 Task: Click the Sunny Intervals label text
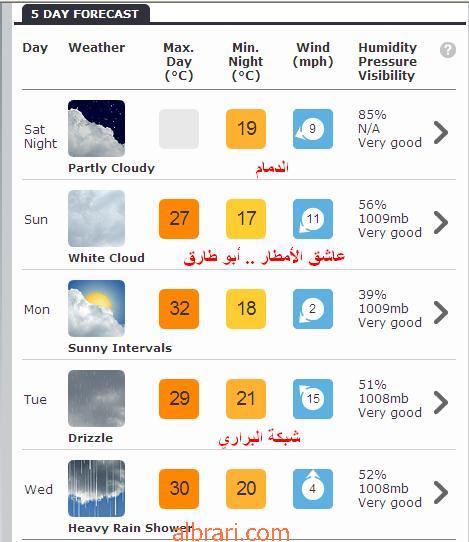pyautogui.click(x=120, y=348)
